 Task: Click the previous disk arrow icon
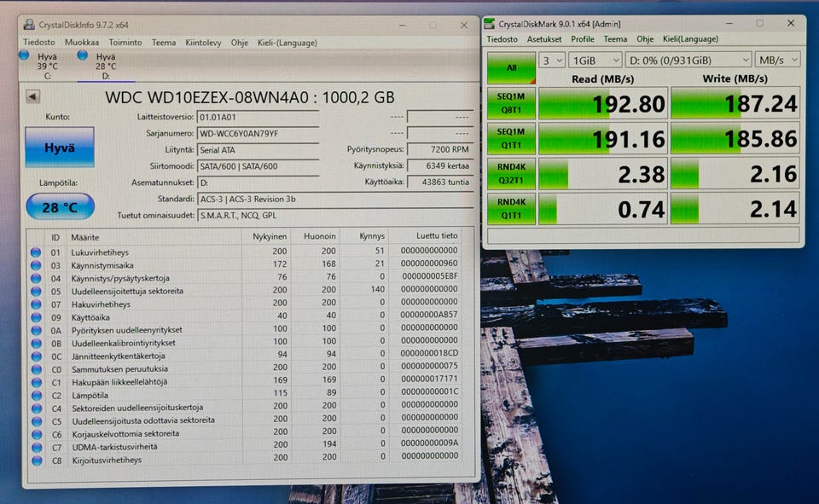point(33,97)
